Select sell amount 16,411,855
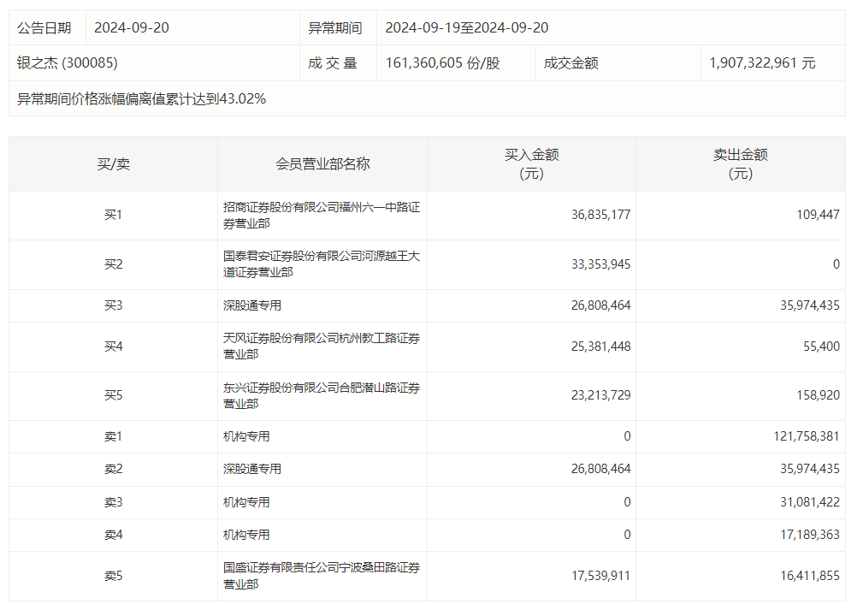Screen dimensions: 857x616 tap(809, 576)
